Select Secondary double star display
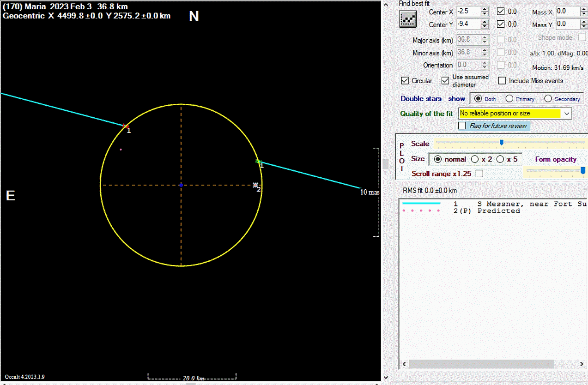This screenshot has height=385, width=588. [548, 99]
